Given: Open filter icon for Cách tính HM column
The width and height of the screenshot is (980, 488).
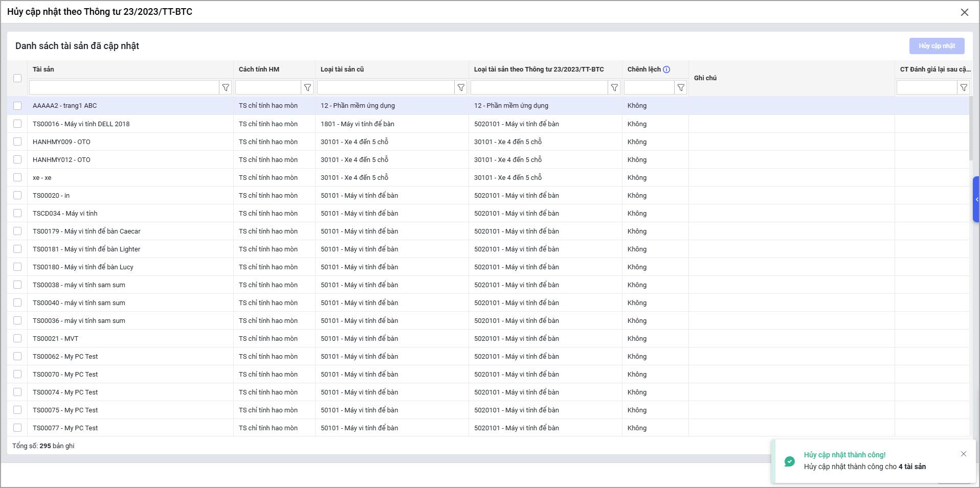Looking at the screenshot, I should pos(307,88).
